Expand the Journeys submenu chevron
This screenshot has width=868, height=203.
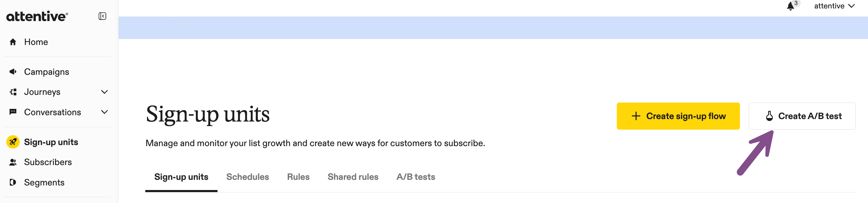click(x=104, y=92)
